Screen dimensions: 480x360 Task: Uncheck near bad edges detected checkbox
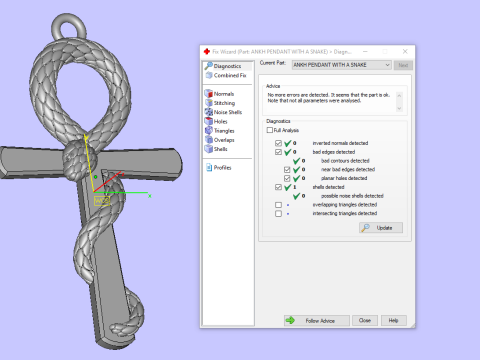pos(287,170)
